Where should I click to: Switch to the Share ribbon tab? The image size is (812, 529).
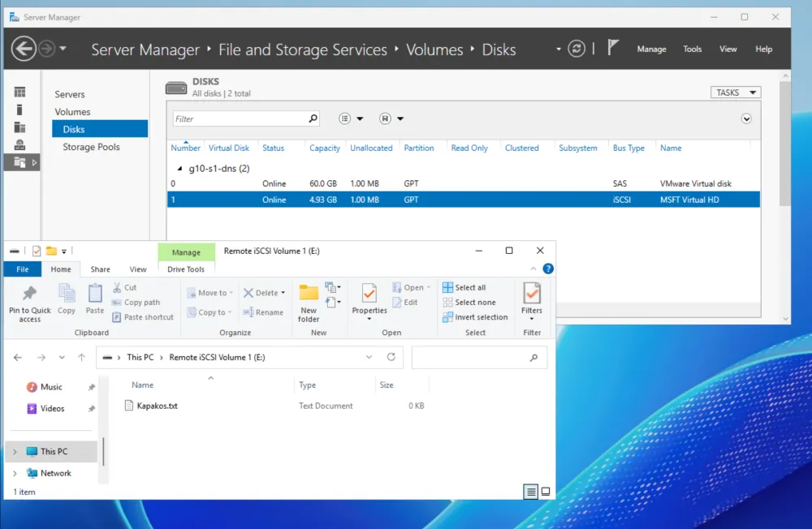coord(100,269)
